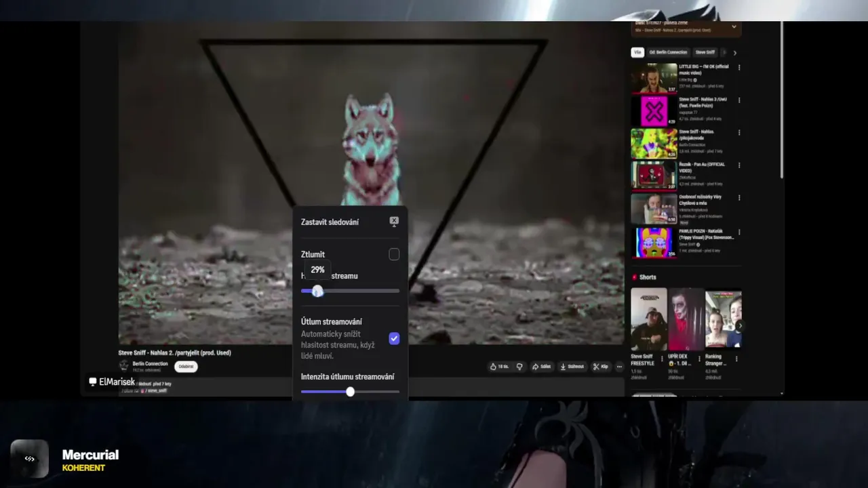The width and height of the screenshot is (868, 488).
Task: Click speech bubble icon next to ElMarisek
Action: [93, 382]
